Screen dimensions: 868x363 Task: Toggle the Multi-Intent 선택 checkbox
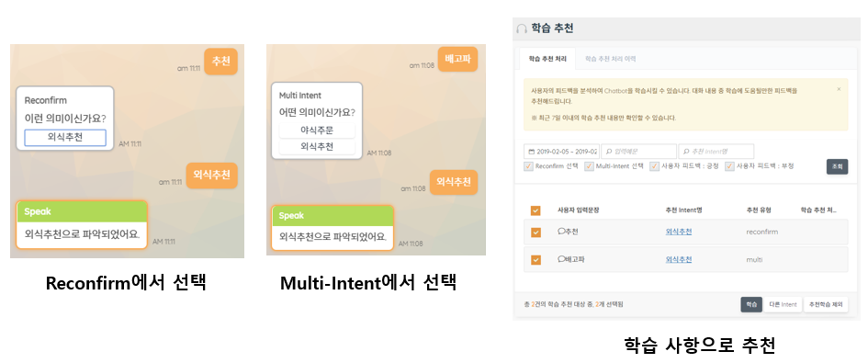pyautogui.click(x=589, y=165)
